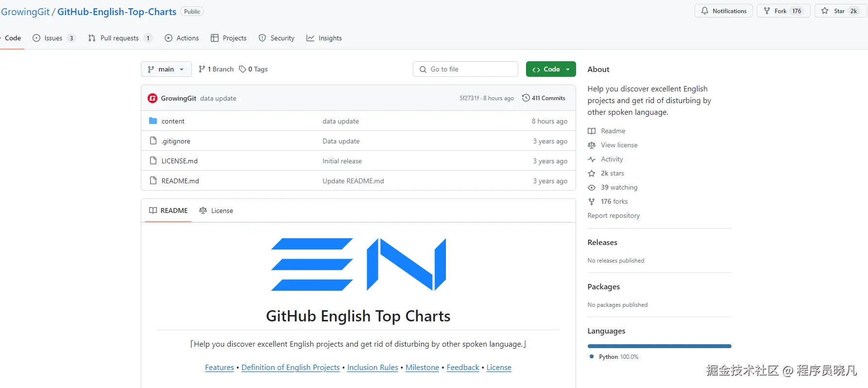The image size is (868, 388).
Task: Open the Security tab
Action: 276,38
